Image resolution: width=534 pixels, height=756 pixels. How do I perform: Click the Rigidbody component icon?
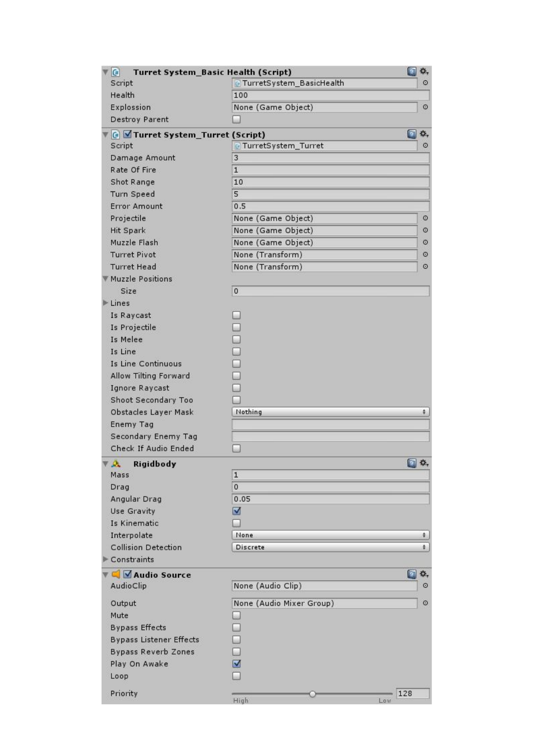[116, 463]
